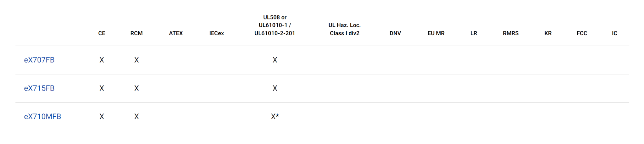Click the UL508 or UL61010-1 column header
The height and width of the screenshot is (144, 644).
click(x=275, y=25)
